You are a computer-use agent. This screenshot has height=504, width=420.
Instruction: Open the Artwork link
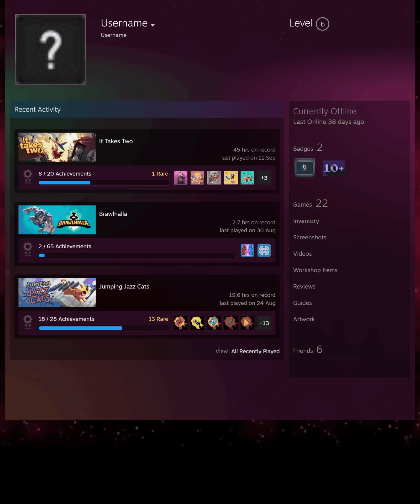(x=304, y=319)
